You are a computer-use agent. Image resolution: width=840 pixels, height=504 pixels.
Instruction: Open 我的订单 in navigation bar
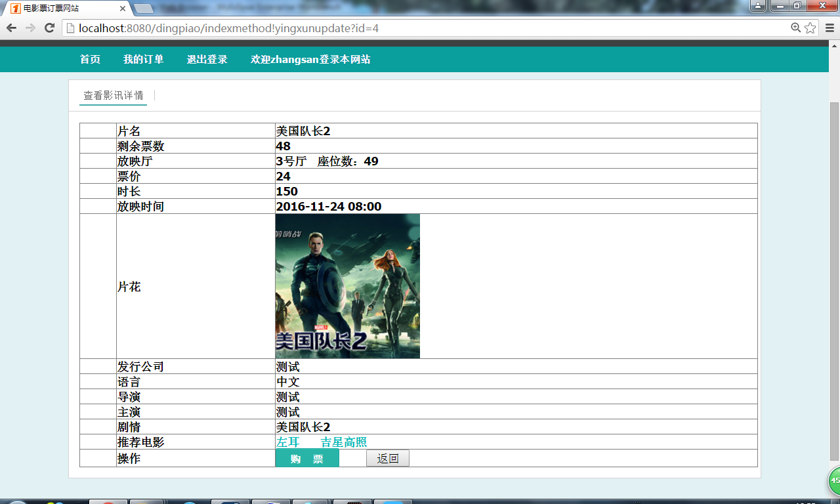[144, 59]
